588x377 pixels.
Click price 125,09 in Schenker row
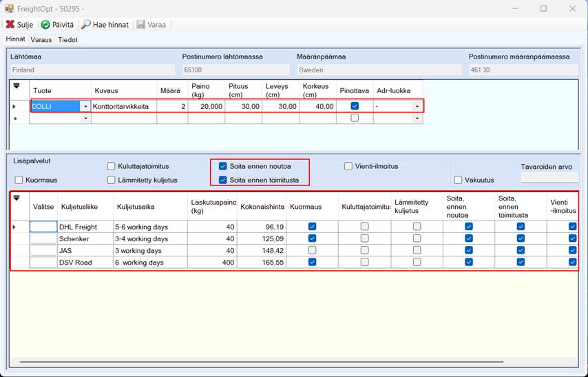(262, 239)
